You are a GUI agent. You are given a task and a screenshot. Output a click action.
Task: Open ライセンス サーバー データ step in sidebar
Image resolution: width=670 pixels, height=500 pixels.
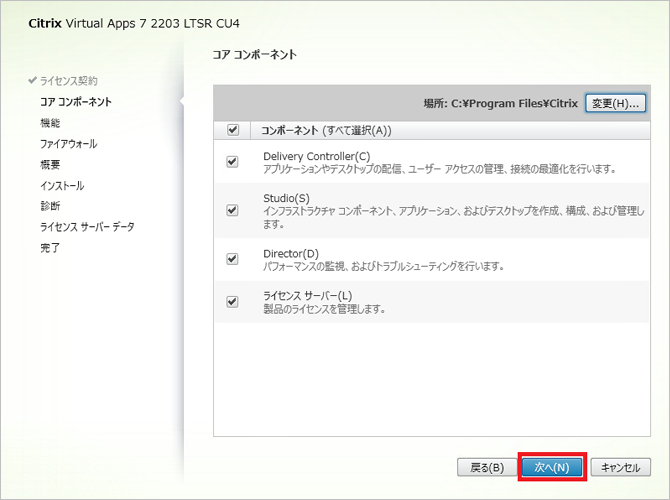pyautogui.click(x=87, y=227)
